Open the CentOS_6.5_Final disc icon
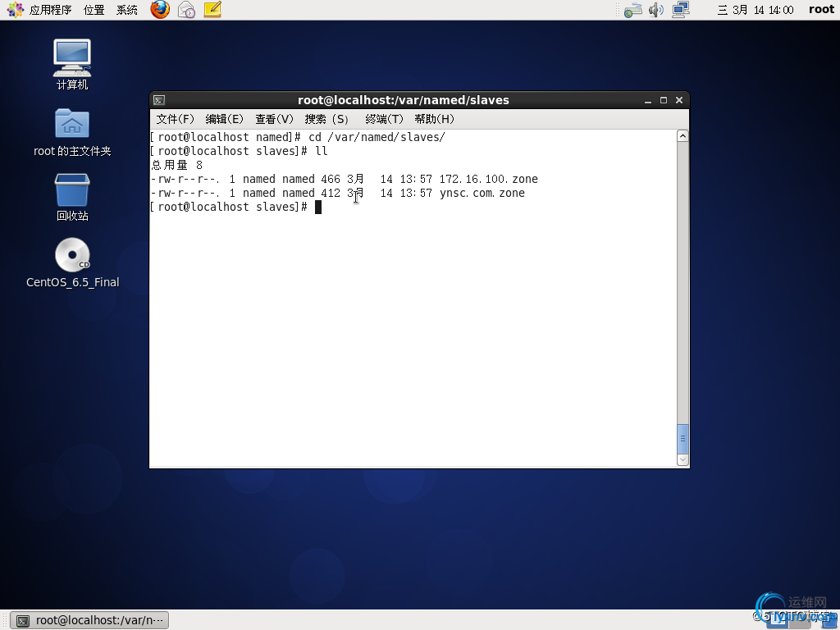This screenshot has height=630, width=840. 72,263
